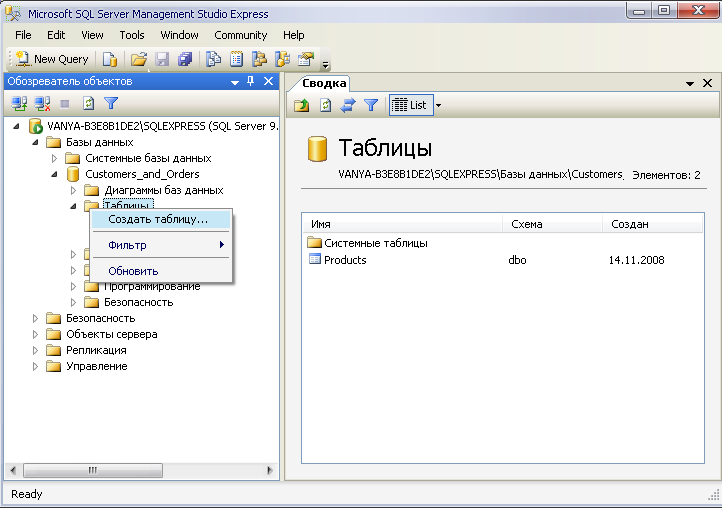This screenshot has width=722, height=510.
Task: Collapse the Customers_and_Orders database node
Action: (54, 174)
